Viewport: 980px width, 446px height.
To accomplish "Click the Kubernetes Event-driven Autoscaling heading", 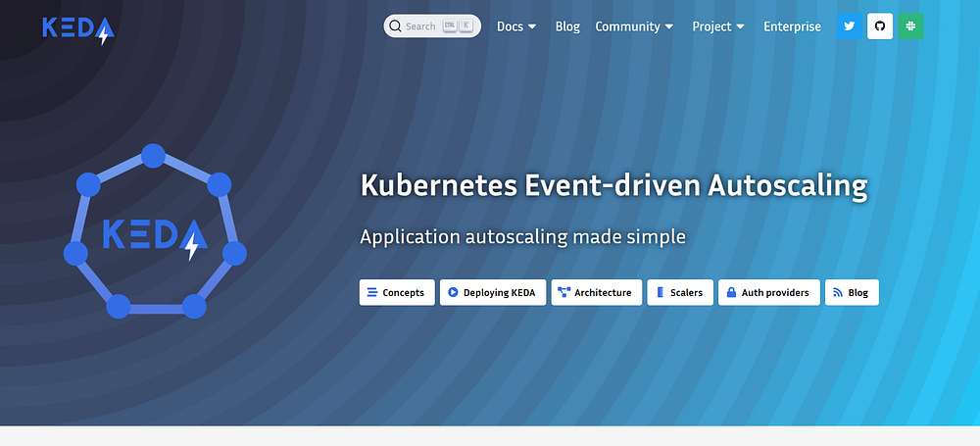I will pos(613,186).
